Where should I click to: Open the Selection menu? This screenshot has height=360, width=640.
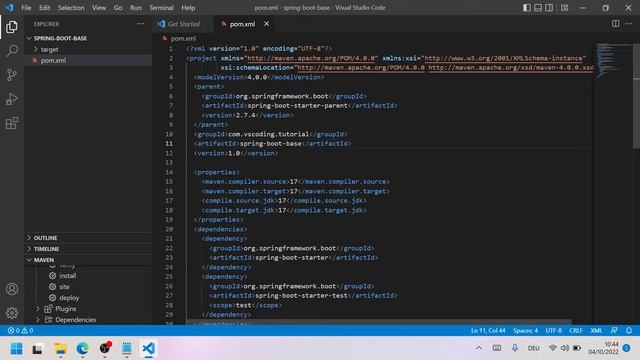[x=71, y=8]
